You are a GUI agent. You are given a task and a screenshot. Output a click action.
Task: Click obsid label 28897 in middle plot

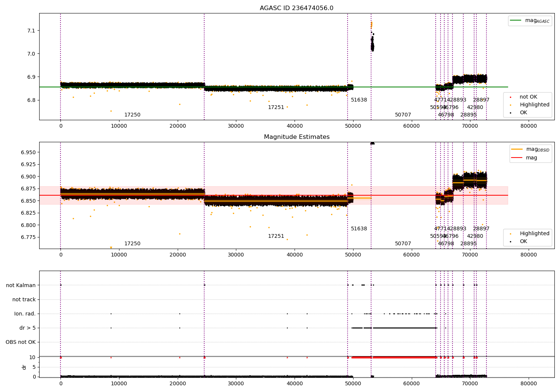481,229
